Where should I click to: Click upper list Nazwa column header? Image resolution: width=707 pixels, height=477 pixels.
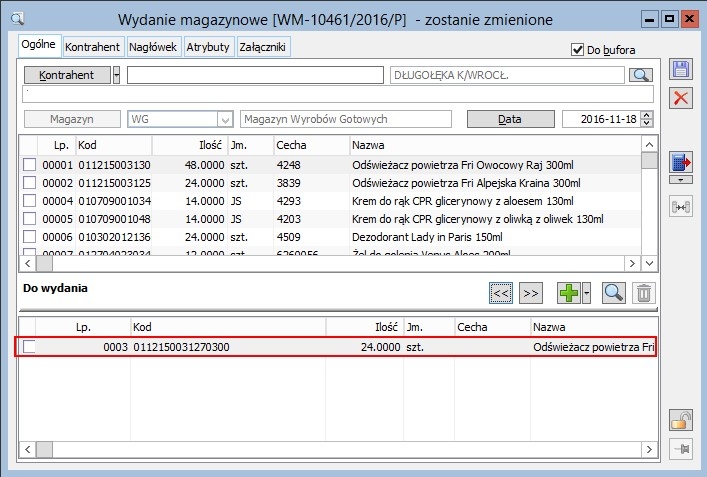(495, 145)
